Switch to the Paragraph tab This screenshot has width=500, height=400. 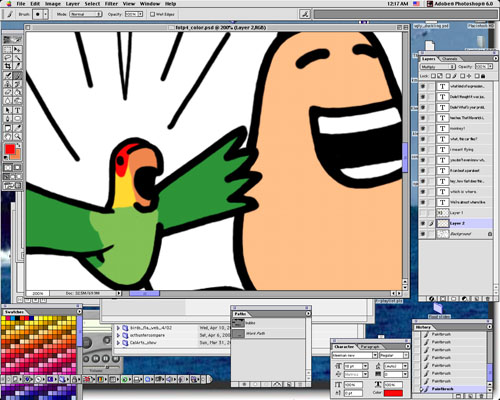click(x=370, y=347)
